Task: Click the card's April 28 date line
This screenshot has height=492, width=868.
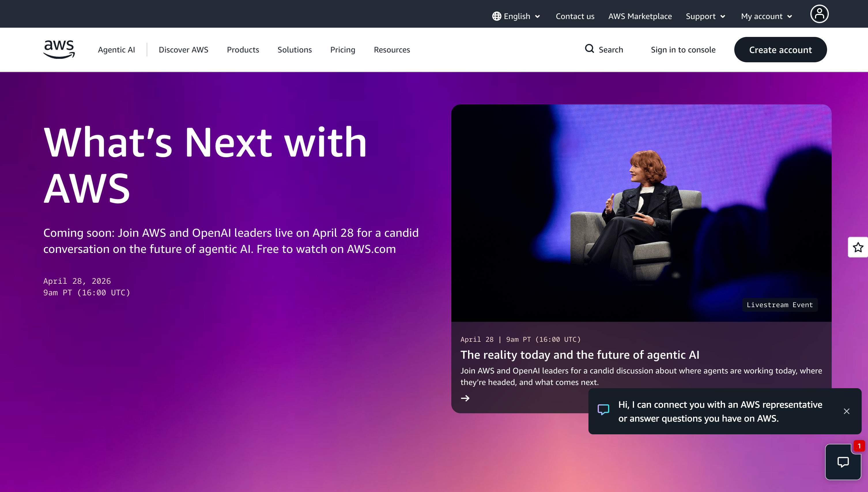Action: coord(520,339)
